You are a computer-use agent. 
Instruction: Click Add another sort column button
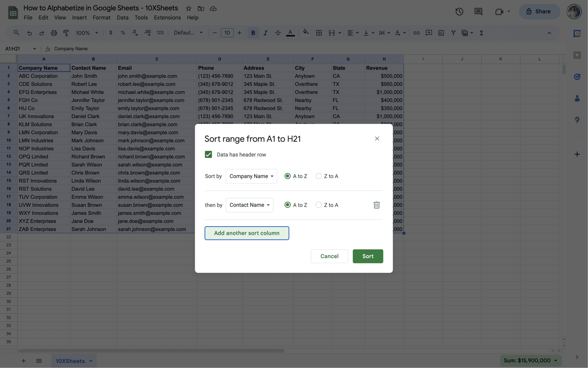(x=247, y=233)
